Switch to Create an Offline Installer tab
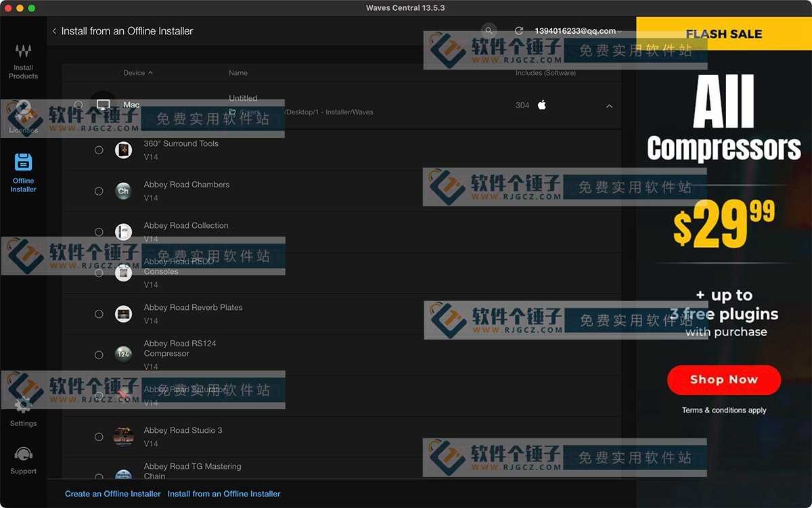This screenshot has width=812, height=508. point(113,494)
